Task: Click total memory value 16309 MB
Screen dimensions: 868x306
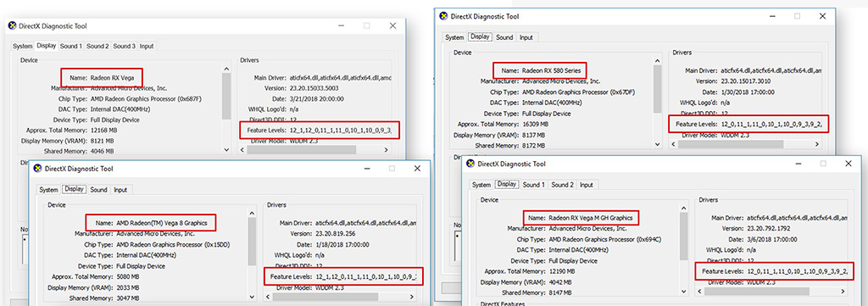Action: pos(536,124)
